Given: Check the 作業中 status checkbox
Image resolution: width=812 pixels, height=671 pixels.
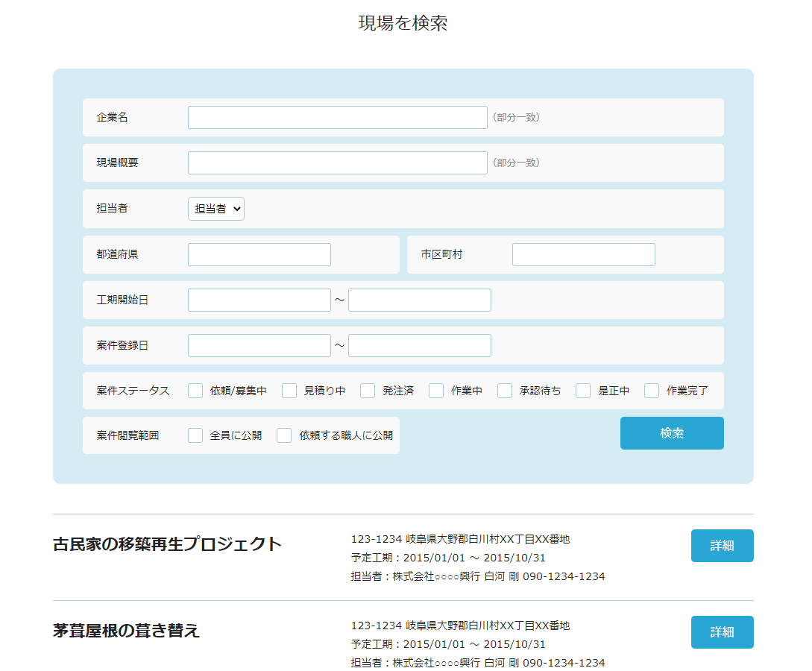Looking at the screenshot, I should coord(436,391).
